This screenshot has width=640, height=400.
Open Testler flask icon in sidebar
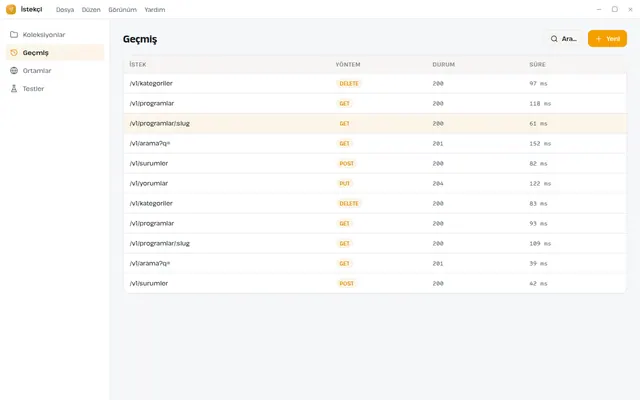tap(14, 89)
